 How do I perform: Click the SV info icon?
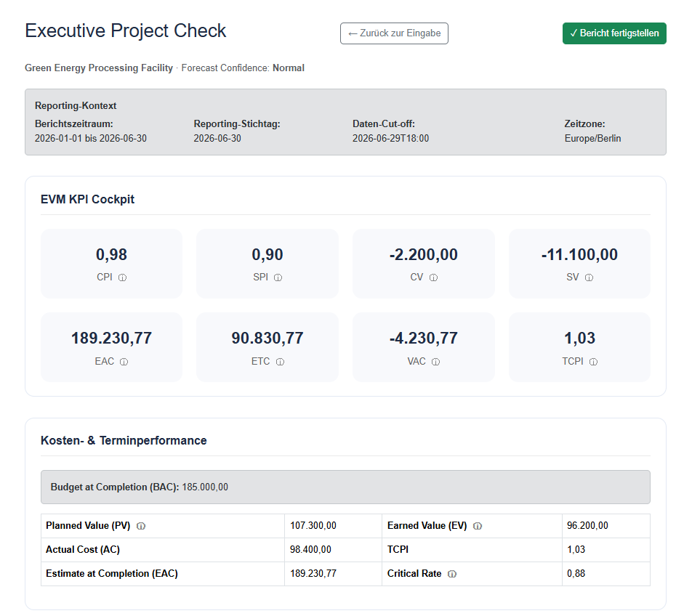[x=589, y=277]
